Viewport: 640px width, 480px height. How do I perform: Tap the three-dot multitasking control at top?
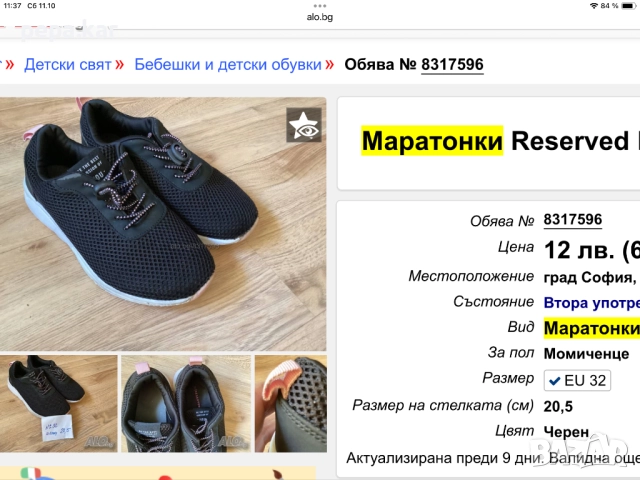click(x=320, y=6)
